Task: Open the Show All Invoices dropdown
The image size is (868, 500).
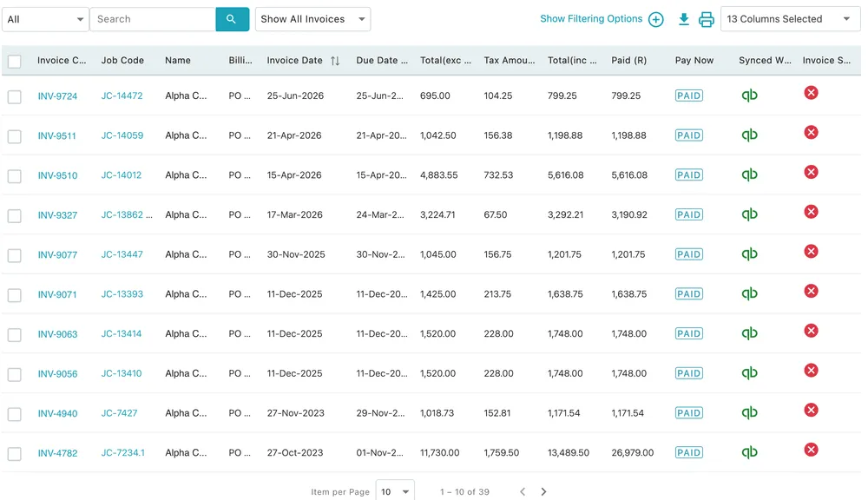Action: (312, 19)
